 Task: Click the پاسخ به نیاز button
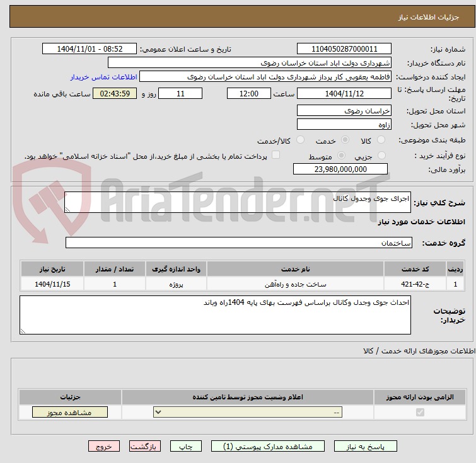click(x=365, y=447)
